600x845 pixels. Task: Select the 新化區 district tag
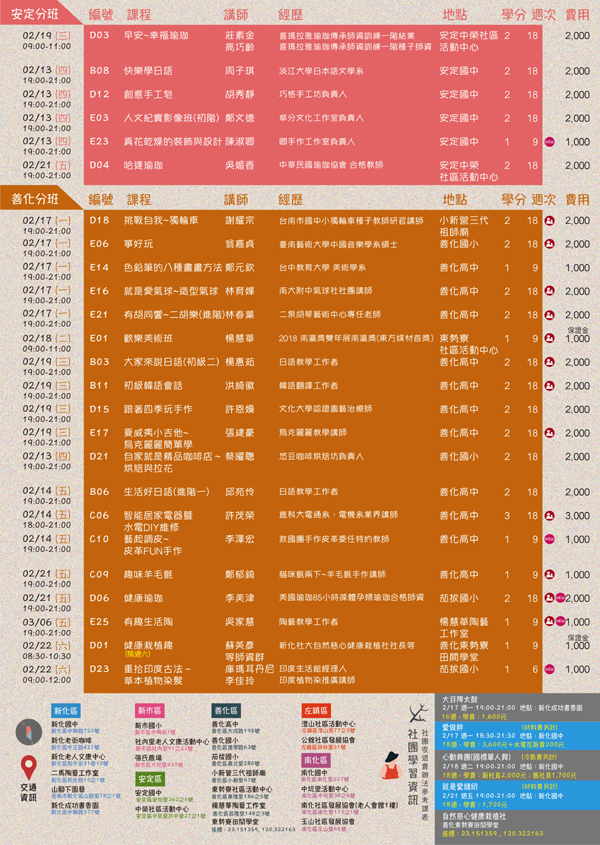coord(66,710)
